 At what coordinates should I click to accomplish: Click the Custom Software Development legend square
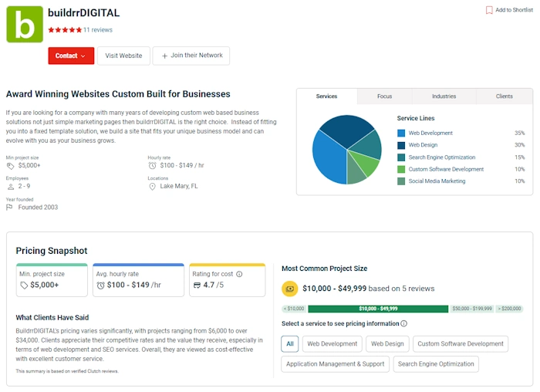[401, 169]
